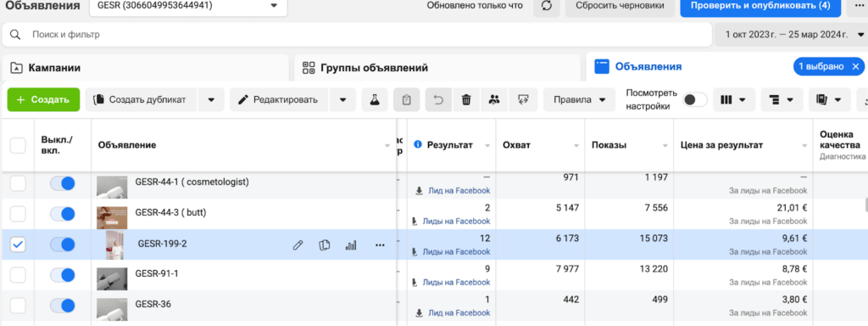The height and width of the screenshot is (326, 868).
Task: Click the Проверить и опубликовать button
Action: (760, 6)
